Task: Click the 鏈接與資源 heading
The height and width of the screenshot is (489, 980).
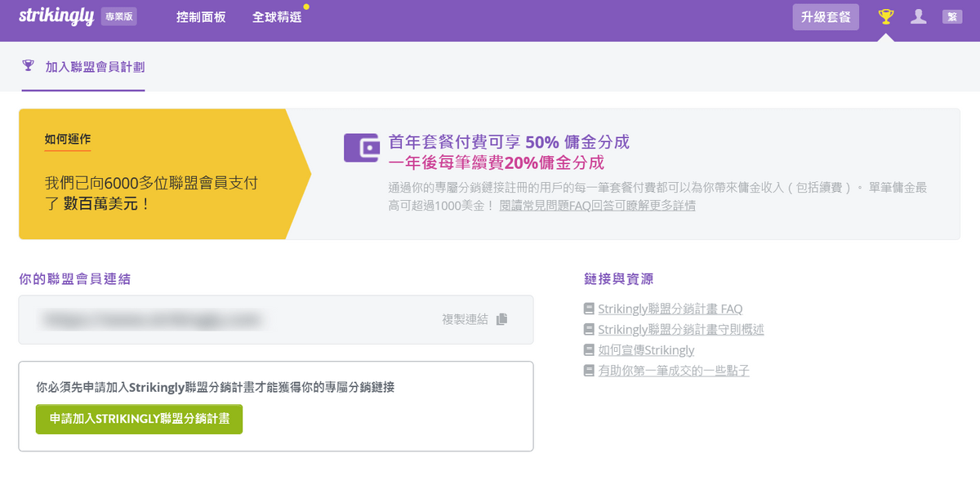Action: [619, 279]
